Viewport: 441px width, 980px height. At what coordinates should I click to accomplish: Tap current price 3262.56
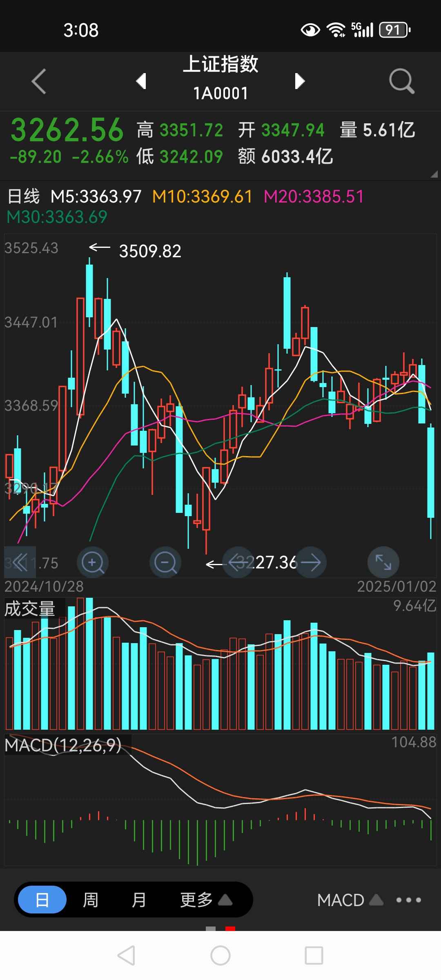coord(67,130)
